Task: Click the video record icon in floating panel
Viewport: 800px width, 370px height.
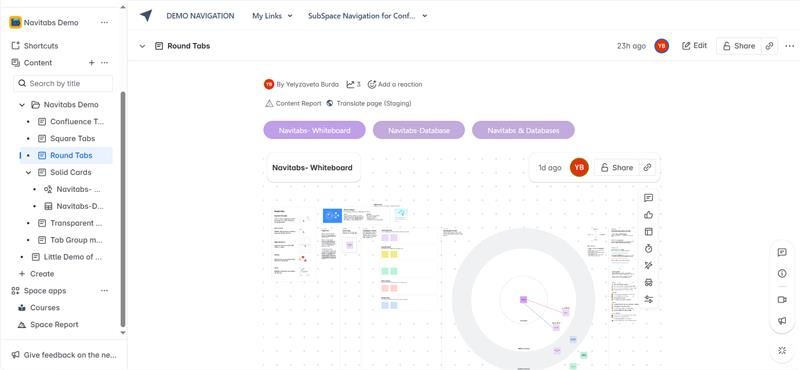Action: point(782,300)
